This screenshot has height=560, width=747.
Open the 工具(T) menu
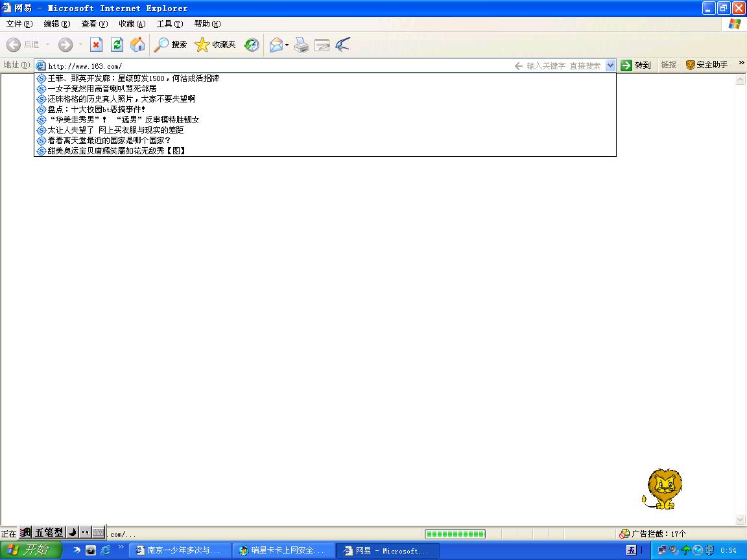coord(170,24)
